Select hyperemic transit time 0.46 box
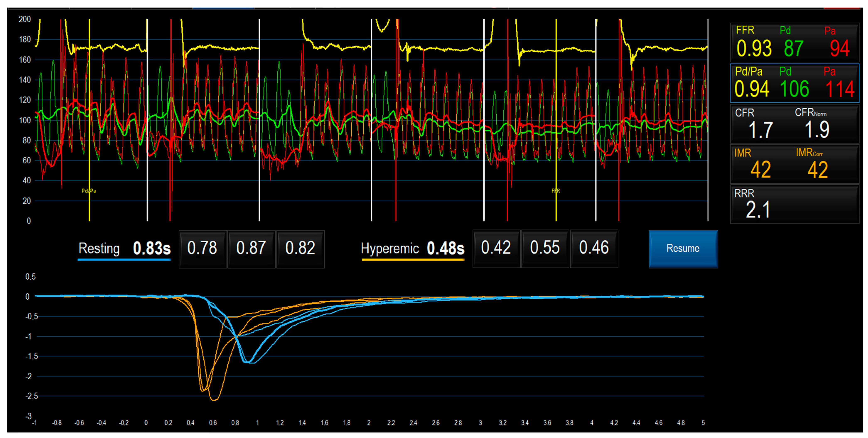Screen dimensions: 868x438 pyautogui.click(x=594, y=248)
